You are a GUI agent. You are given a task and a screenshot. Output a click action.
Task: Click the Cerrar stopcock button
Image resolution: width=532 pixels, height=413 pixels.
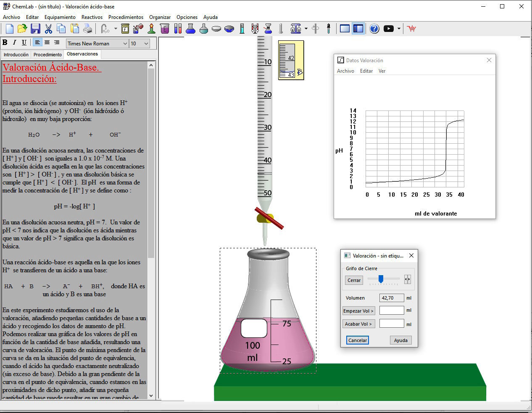pyautogui.click(x=354, y=280)
